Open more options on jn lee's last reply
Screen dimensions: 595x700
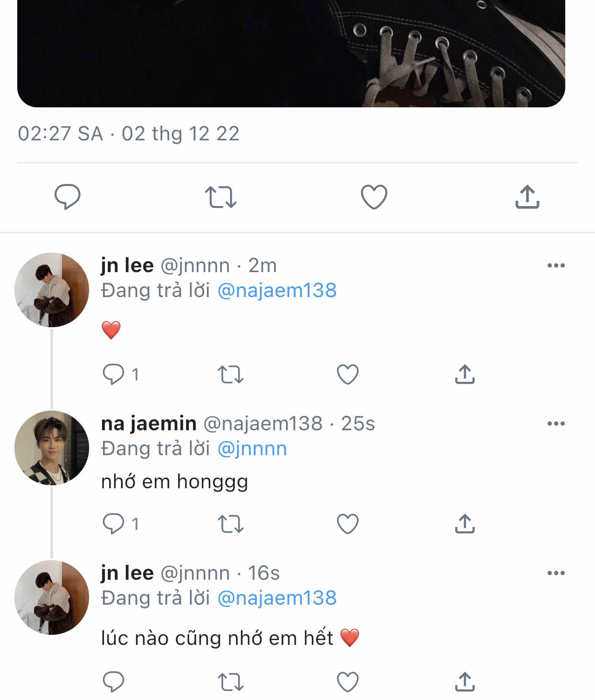556,573
